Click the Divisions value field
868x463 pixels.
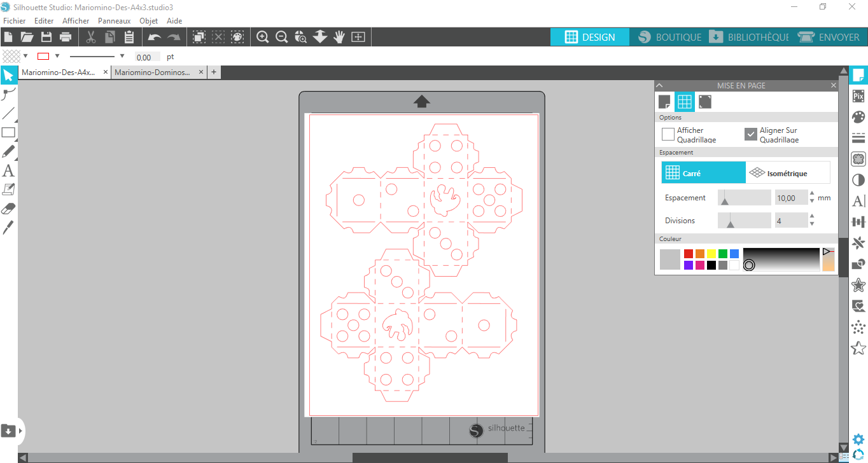791,221
